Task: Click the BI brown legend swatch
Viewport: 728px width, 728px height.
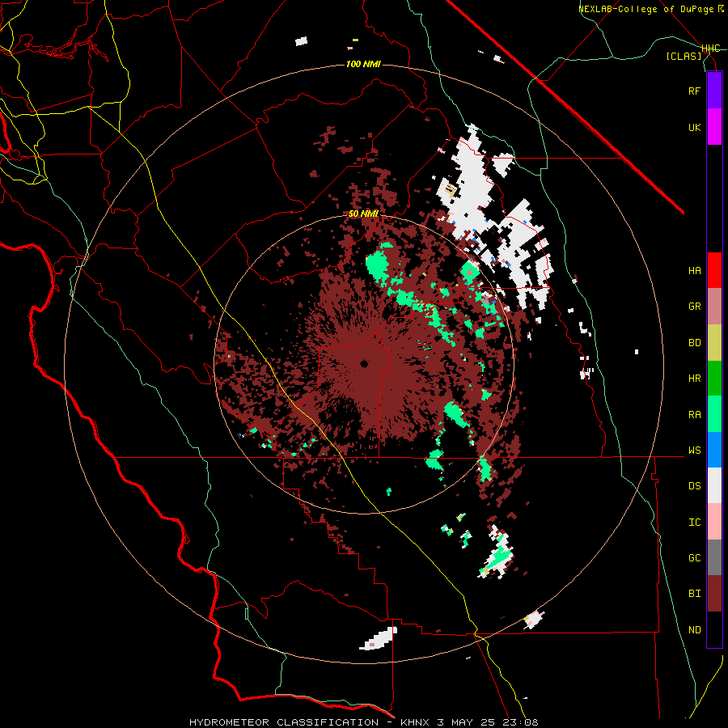Action: pos(714,594)
